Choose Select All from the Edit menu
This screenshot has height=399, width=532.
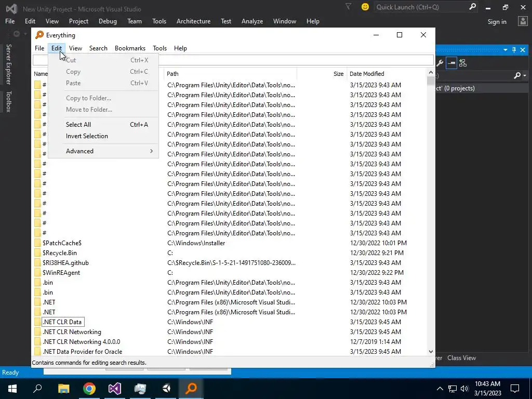103,125
